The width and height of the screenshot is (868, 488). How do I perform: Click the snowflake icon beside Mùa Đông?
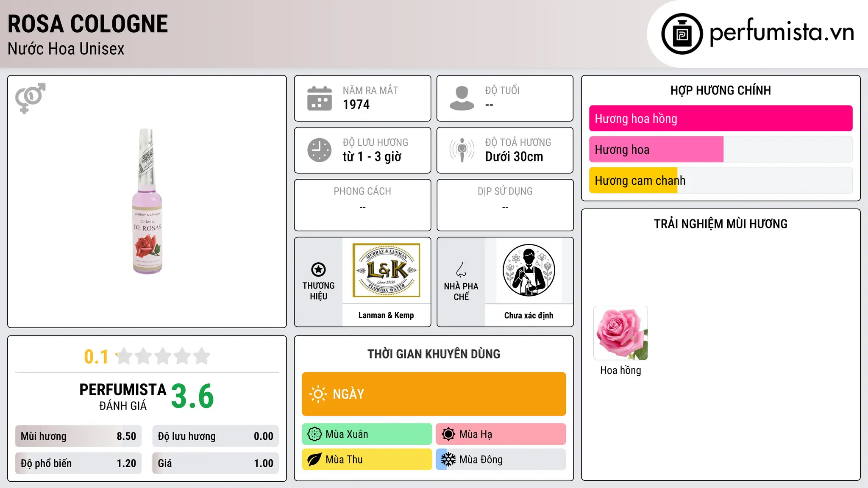(448, 460)
